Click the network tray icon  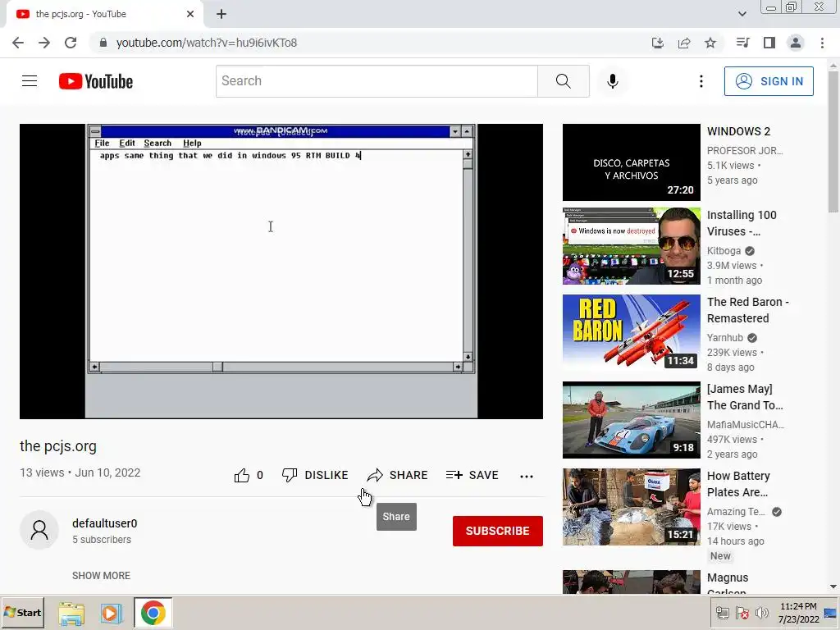point(722,613)
